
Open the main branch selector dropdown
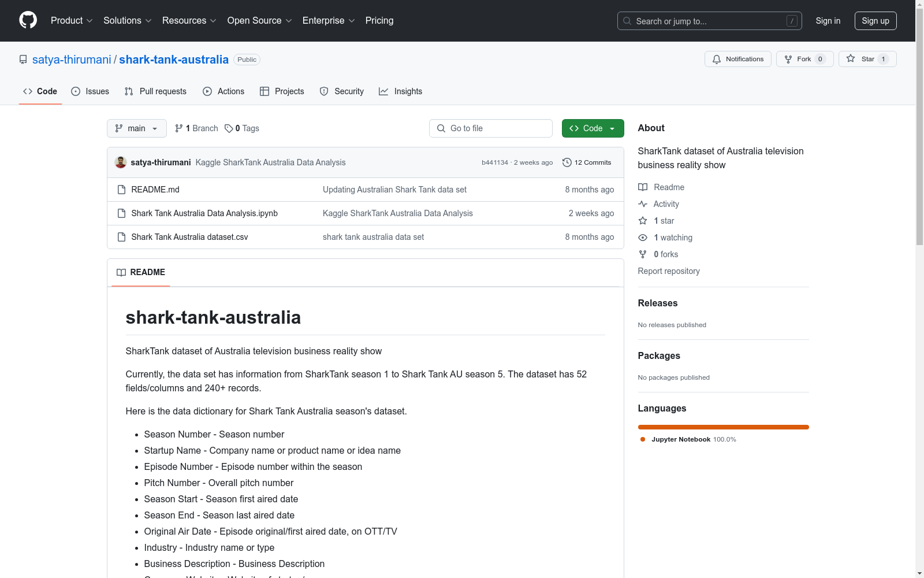(x=136, y=128)
